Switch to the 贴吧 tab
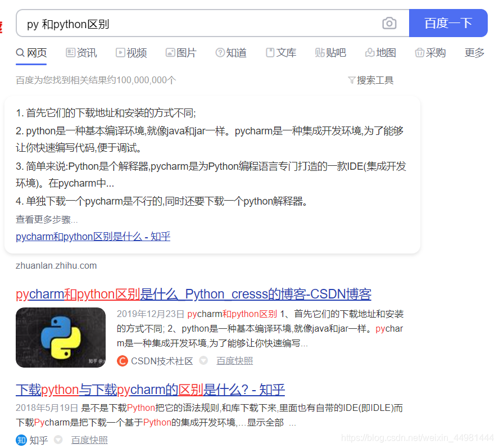Screen dimensions: 499x448 pos(330,53)
